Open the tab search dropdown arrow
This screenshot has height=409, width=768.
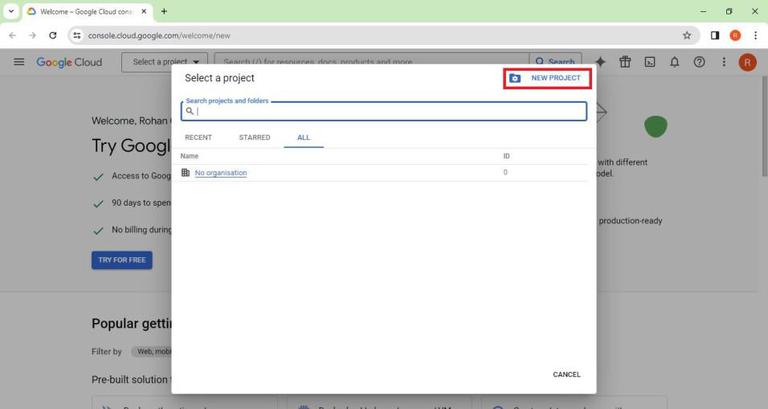coord(11,11)
